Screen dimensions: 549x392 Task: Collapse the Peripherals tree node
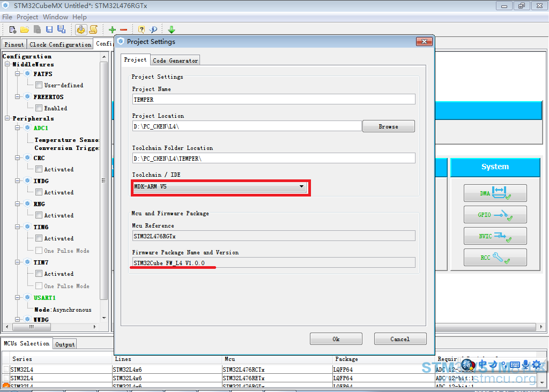[x=7, y=118]
